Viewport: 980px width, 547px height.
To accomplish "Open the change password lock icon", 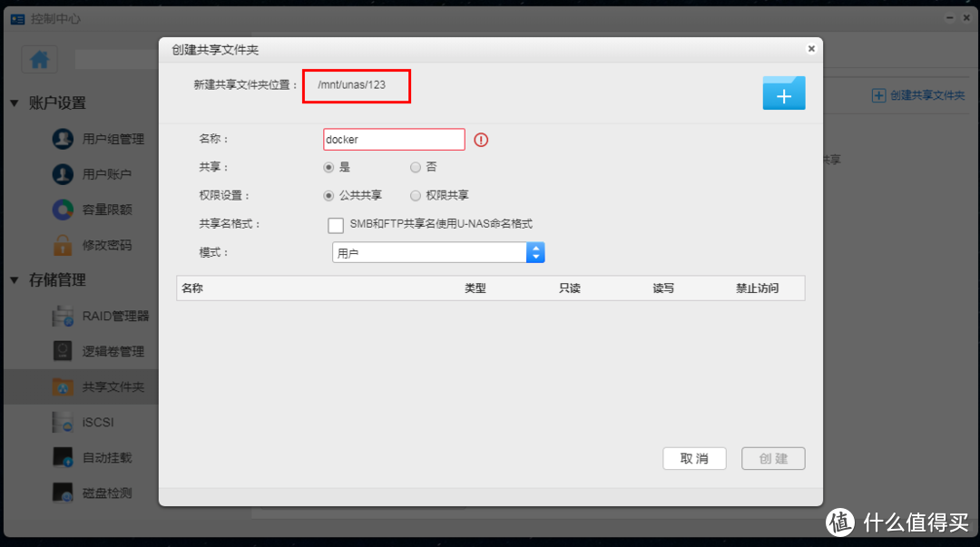I will 63,245.
